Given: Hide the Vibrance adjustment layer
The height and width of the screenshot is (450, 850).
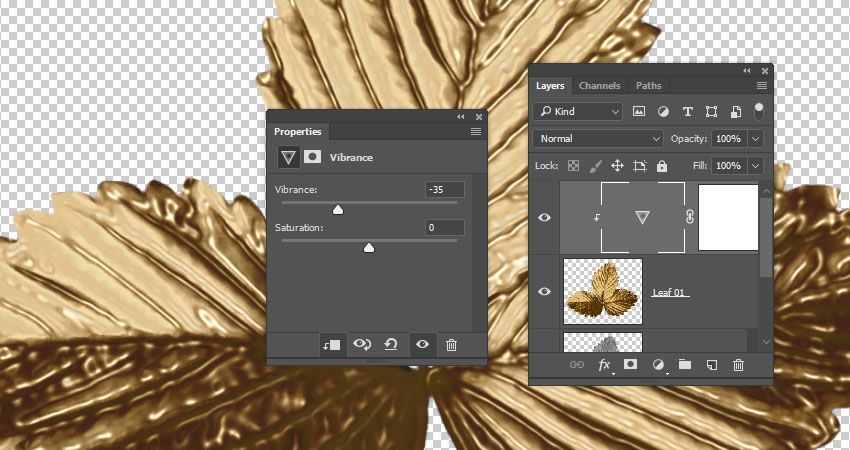Looking at the screenshot, I should point(544,217).
